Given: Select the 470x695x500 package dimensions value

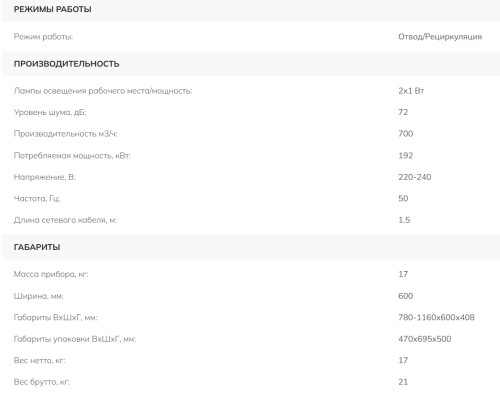Looking at the screenshot, I should [425, 339].
